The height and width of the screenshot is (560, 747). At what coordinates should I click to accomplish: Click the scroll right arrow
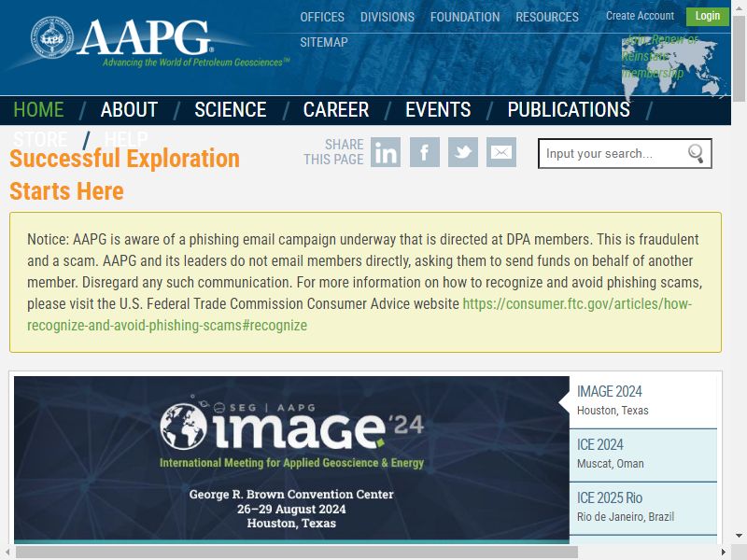tap(723, 553)
